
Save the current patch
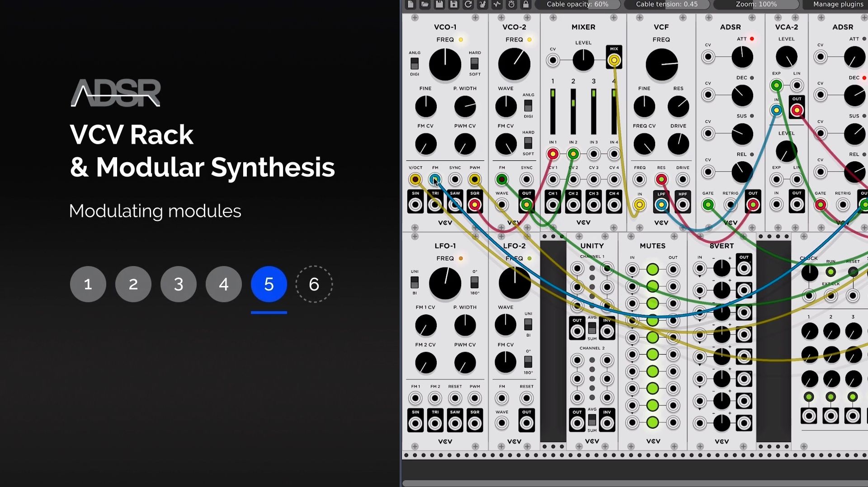pyautogui.click(x=439, y=5)
